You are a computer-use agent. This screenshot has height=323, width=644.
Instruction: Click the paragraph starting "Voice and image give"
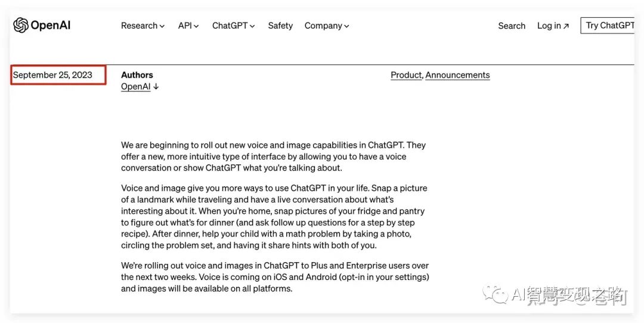pyautogui.click(x=274, y=217)
